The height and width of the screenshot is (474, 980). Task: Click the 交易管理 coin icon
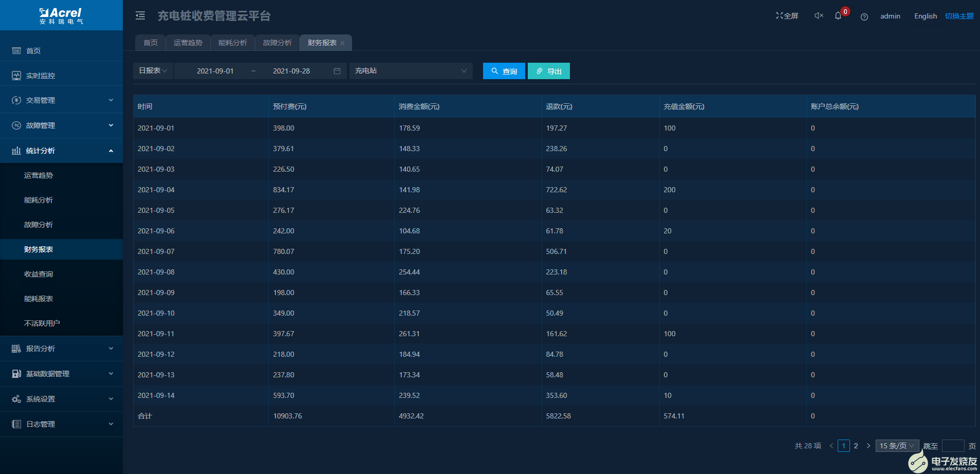(x=16, y=100)
